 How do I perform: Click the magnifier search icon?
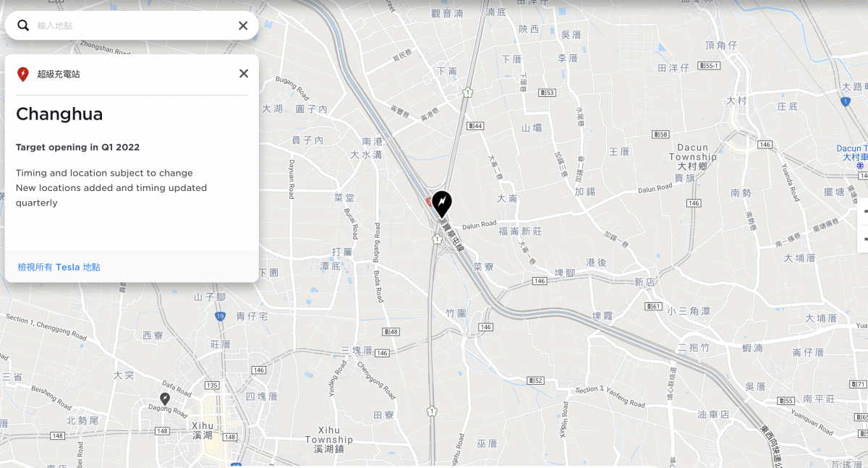[23, 25]
